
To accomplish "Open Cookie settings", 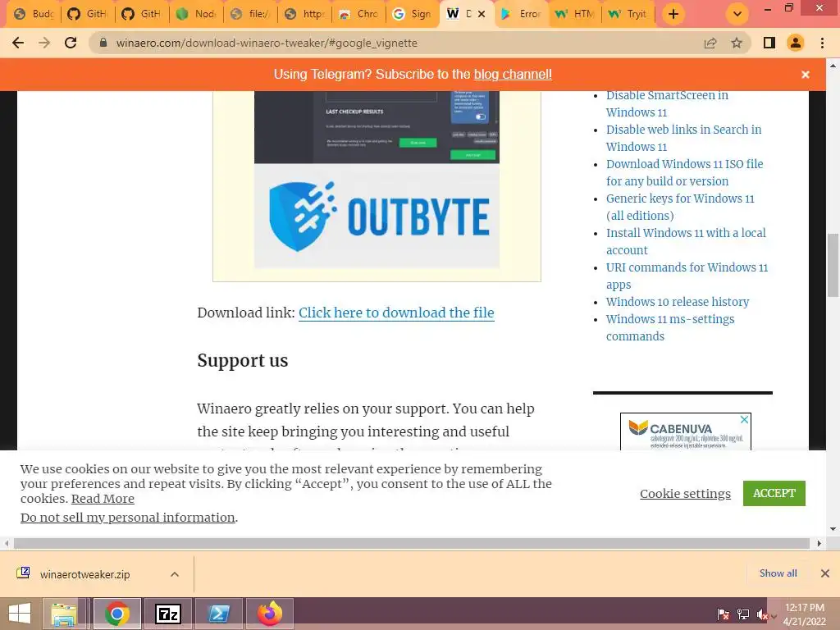I will click(685, 493).
